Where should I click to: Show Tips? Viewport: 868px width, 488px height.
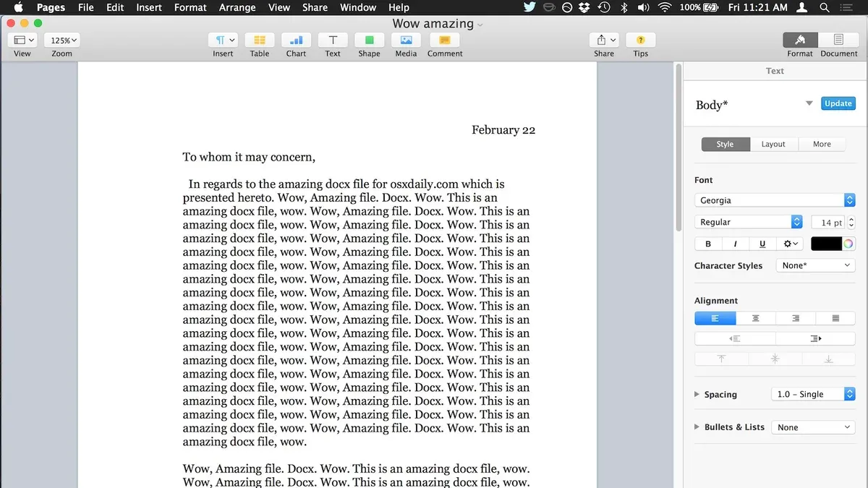tap(641, 40)
